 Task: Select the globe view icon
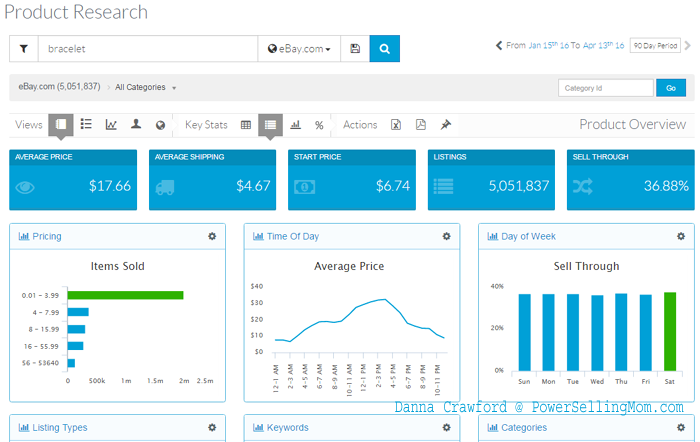[160, 125]
